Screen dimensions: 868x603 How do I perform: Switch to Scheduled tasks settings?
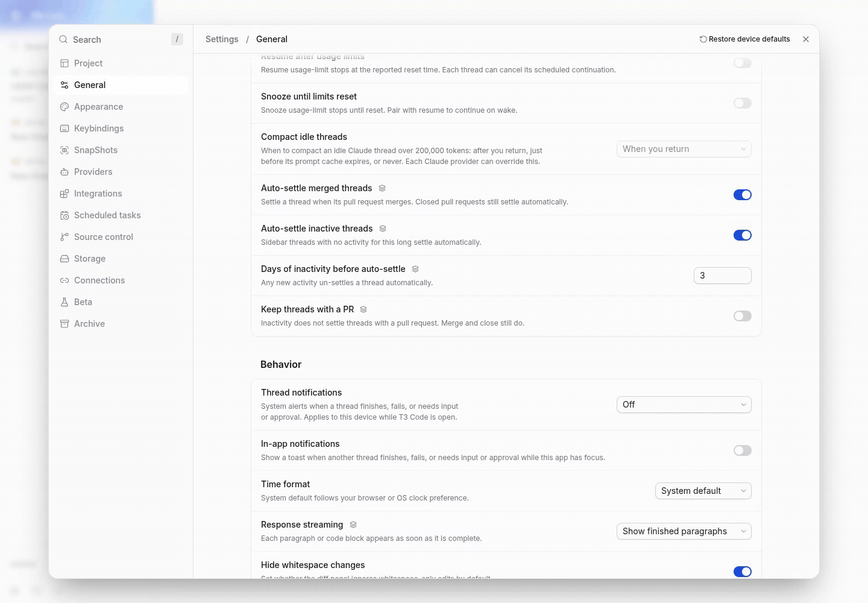[x=121, y=215]
